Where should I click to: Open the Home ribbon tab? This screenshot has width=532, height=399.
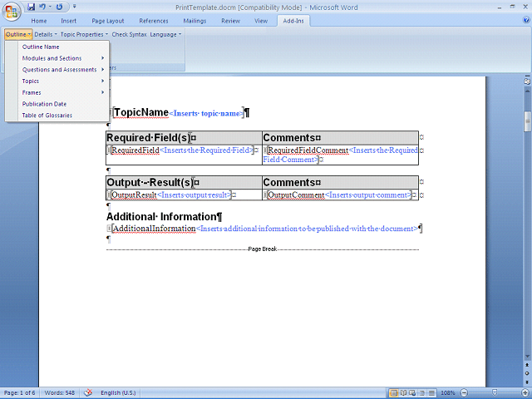point(39,21)
